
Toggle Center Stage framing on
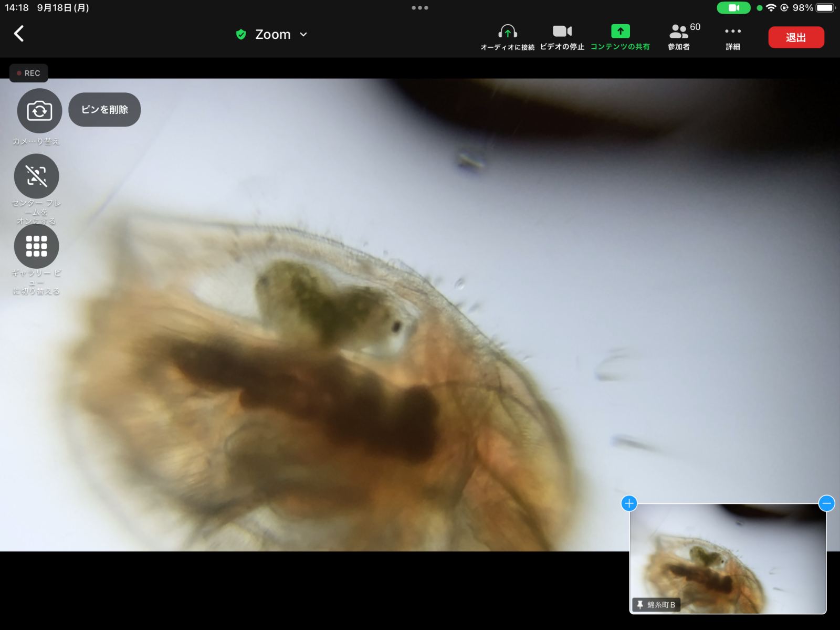pyautogui.click(x=37, y=176)
